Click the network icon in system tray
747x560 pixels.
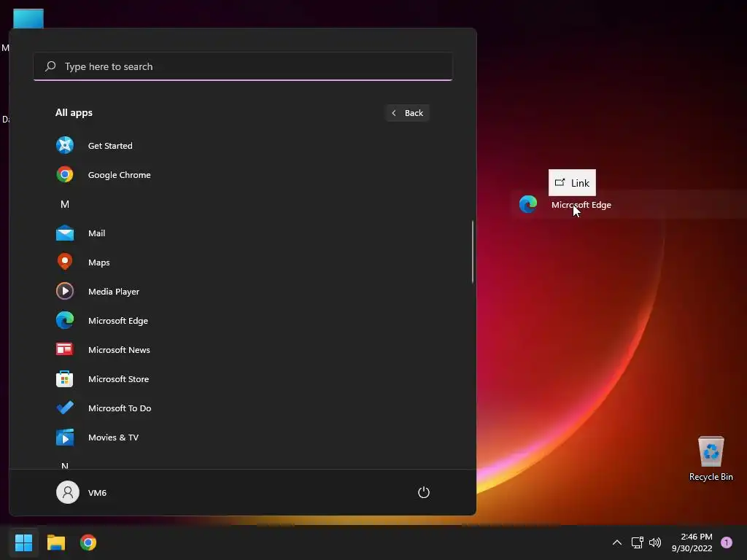(637, 542)
